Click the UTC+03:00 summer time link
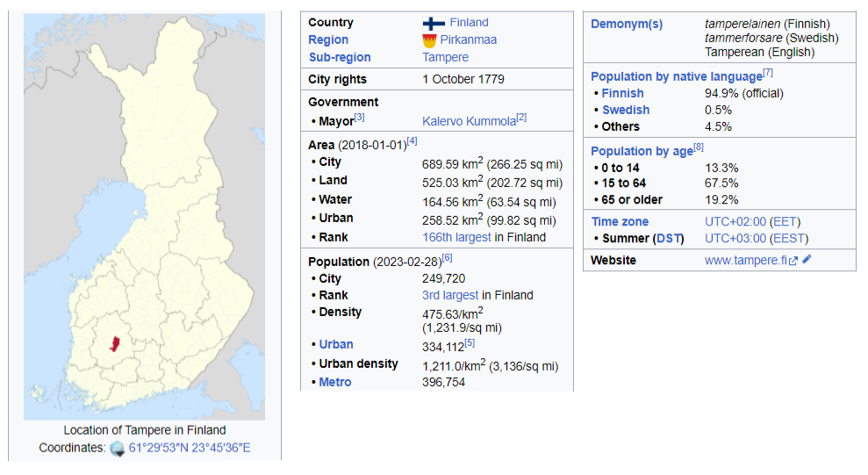 tap(735, 238)
